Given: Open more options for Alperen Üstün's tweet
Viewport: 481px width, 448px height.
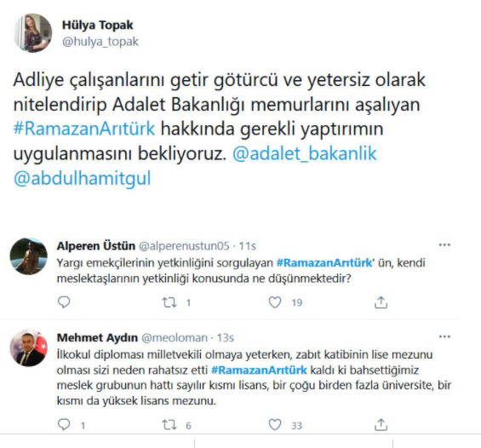Looking at the screenshot, I should coord(444,244).
